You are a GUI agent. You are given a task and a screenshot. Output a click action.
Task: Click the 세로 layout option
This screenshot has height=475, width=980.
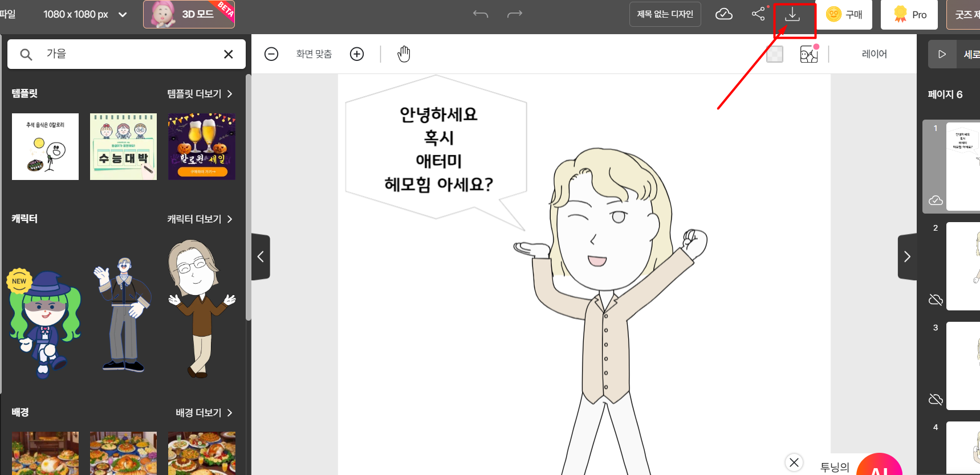[x=971, y=54]
